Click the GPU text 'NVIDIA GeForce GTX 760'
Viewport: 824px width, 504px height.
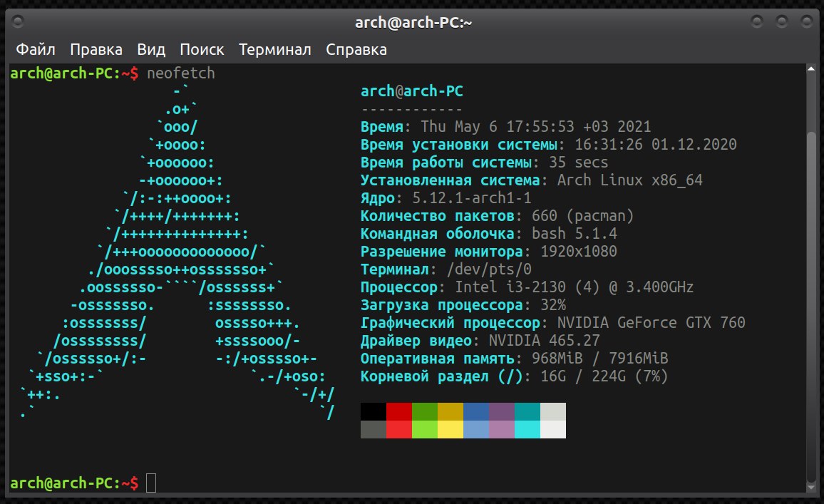point(651,323)
